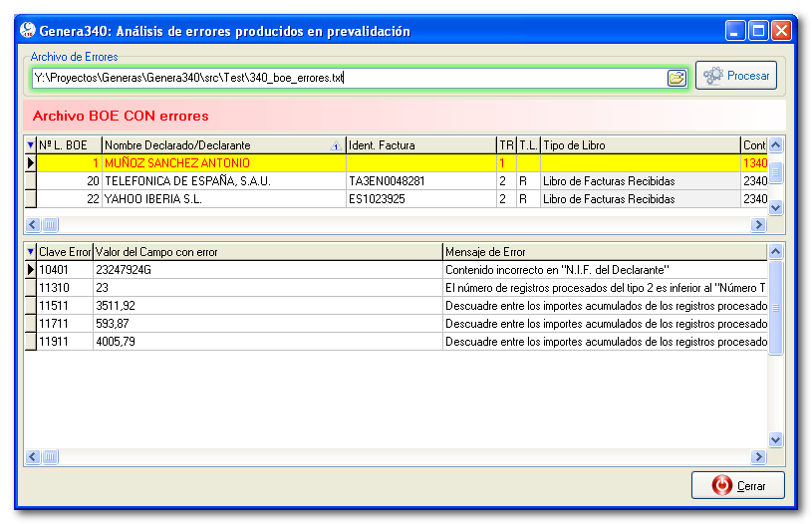Image resolution: width=812 pixels, height=524 pixels.
Task: Click the value 593,87 cell
Action: point(268,324)
